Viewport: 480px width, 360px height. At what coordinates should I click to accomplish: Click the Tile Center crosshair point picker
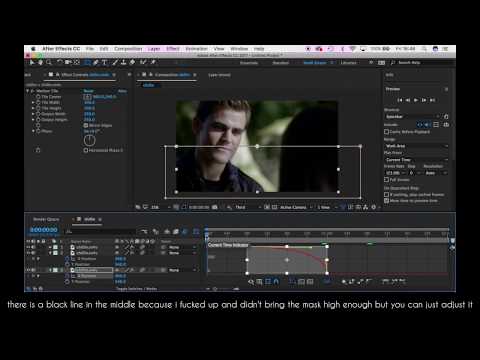pyautogui.click(x=87, y=97)
